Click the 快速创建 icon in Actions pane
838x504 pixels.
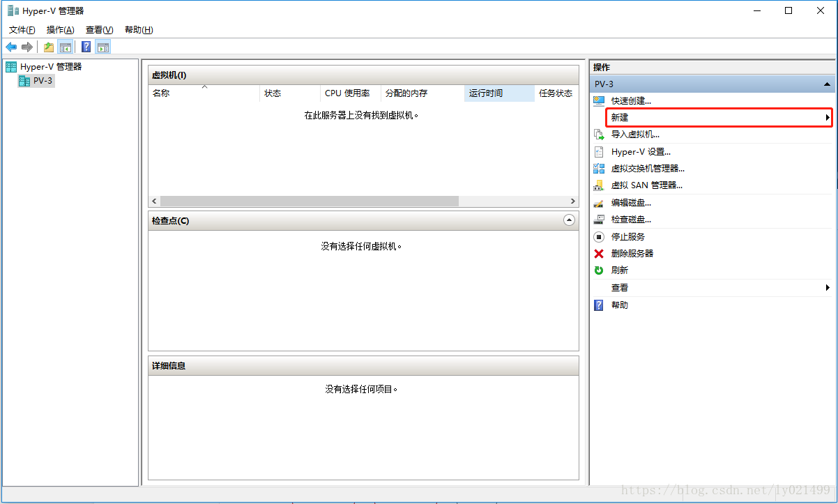[x=598, y=100]
